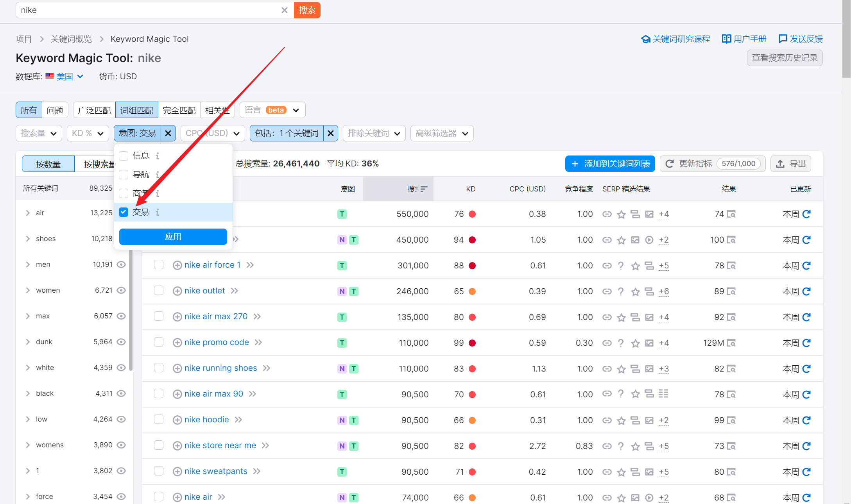
Task: Open info tooltip beside 信息 option
Action: click(x=158, y=156)
